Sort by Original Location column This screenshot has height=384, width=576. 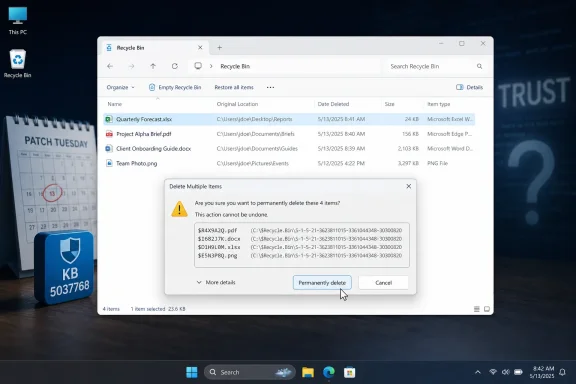[237, 104]
